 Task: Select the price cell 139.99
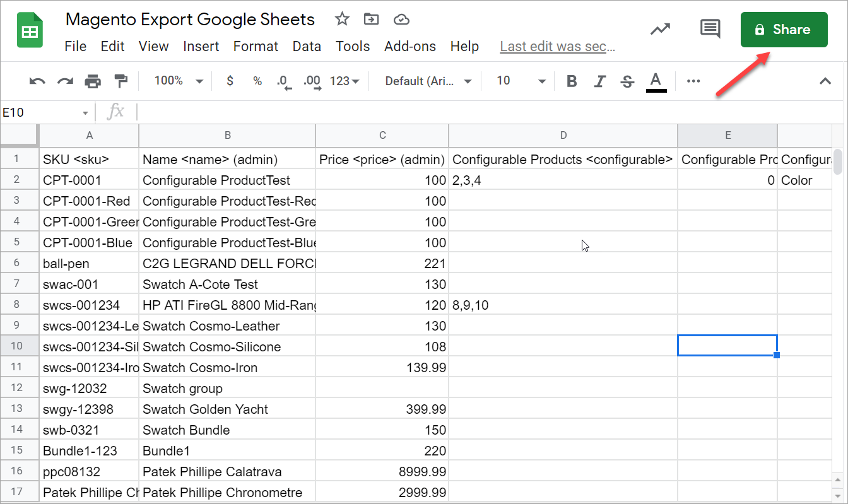coord(382,368)
